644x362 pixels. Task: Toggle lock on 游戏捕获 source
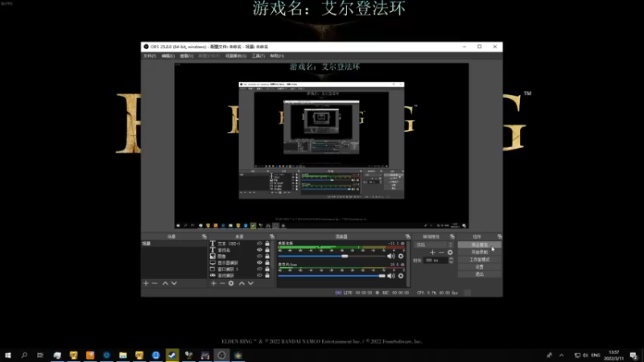coord(267,275)
